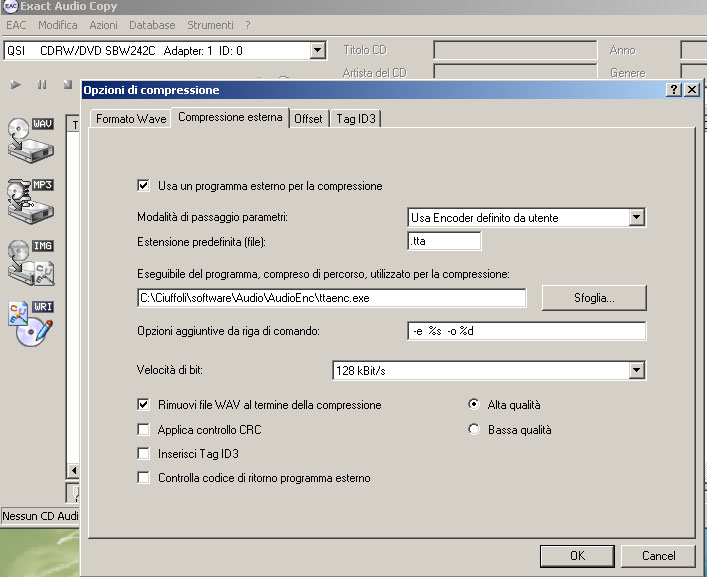Click the OK button
Screen dimensions: 707x577
(x=577, y=556)
